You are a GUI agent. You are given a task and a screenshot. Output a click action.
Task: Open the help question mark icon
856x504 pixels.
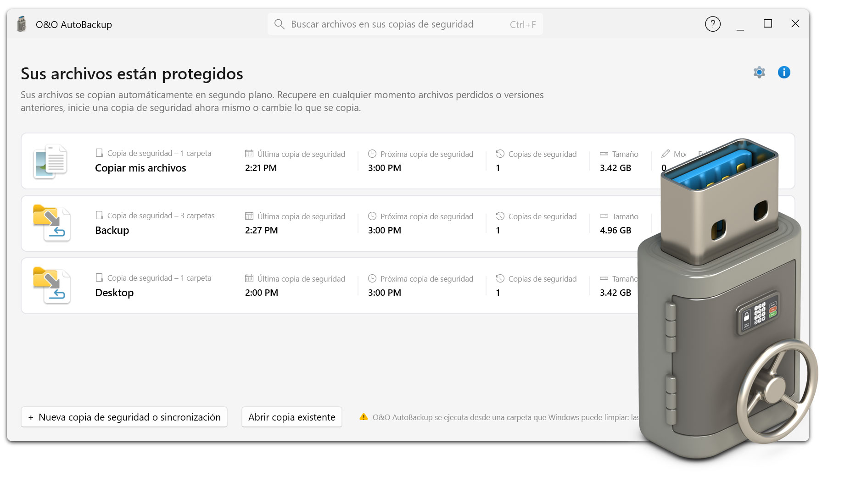click(x=712, y=24)
